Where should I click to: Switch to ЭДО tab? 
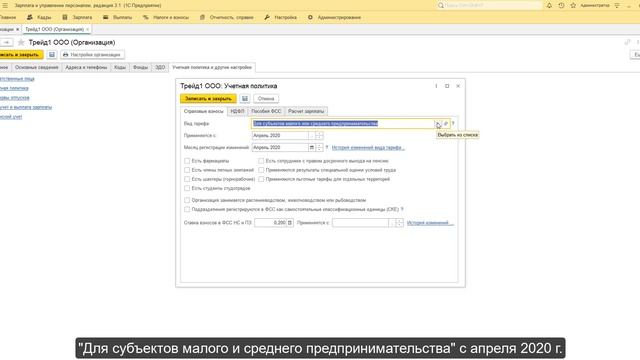[160, 67]
